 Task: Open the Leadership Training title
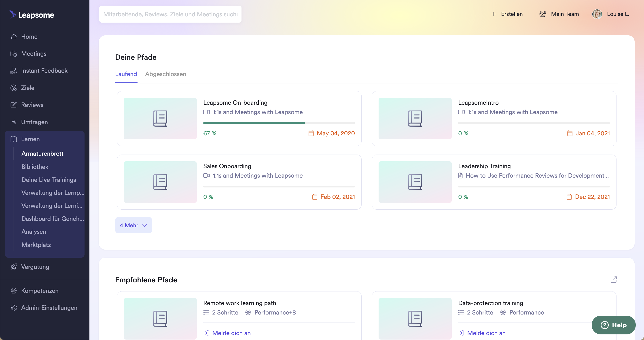click(484, 166)
